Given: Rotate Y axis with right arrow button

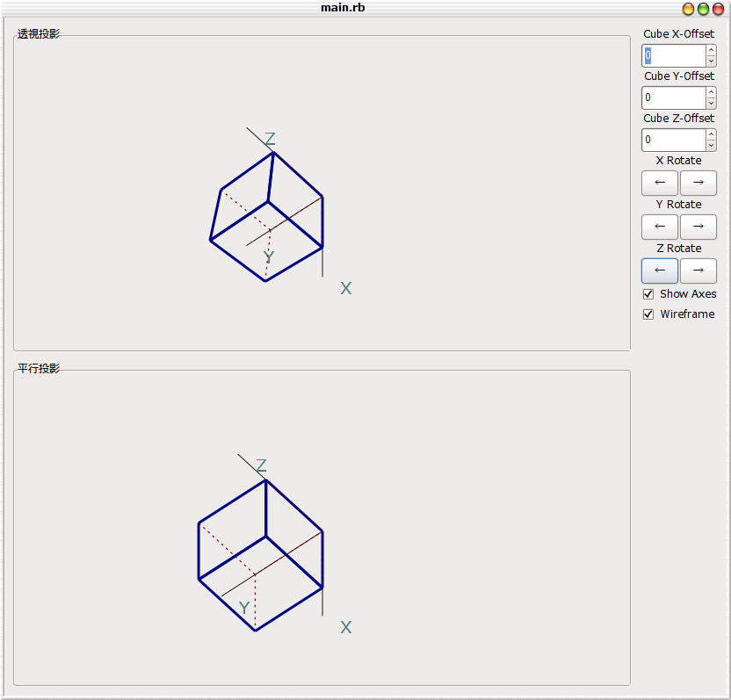Looking at the screenshot, I should 698,227.
